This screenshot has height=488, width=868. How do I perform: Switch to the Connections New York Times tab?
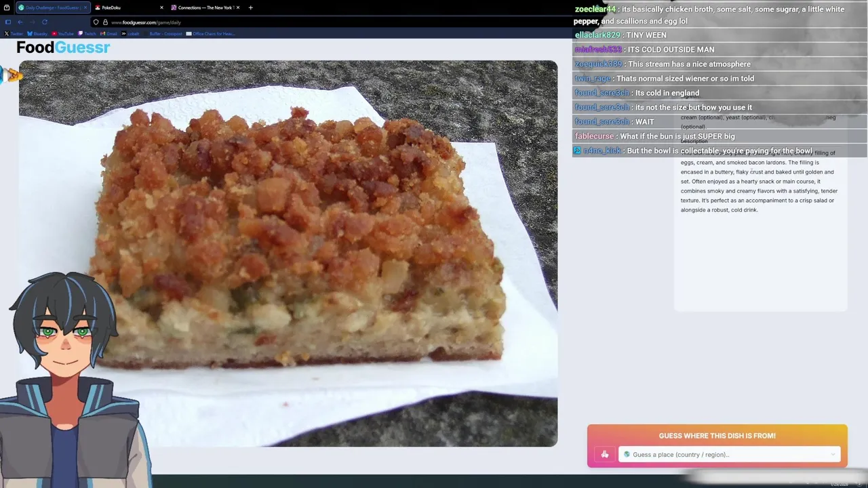coord(205,7)
